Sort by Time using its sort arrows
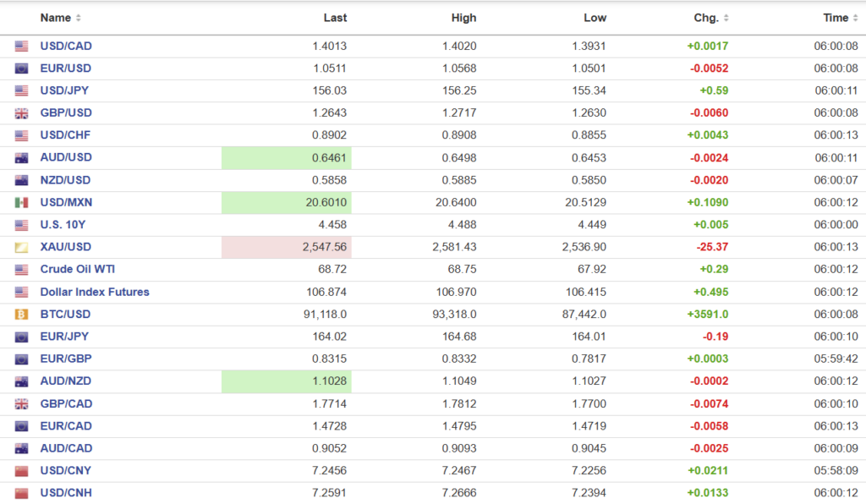Viewport: 866px width, 504px height. tap(856, 18)
